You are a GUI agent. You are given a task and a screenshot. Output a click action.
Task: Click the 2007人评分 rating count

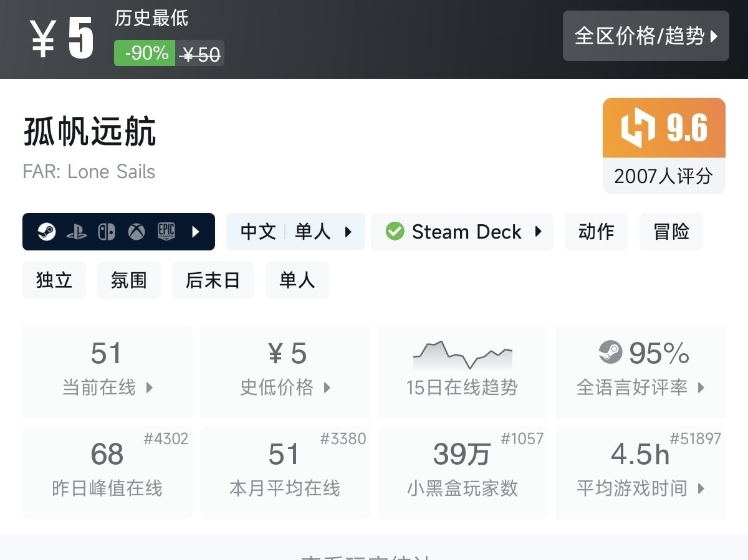pos(663,176)
